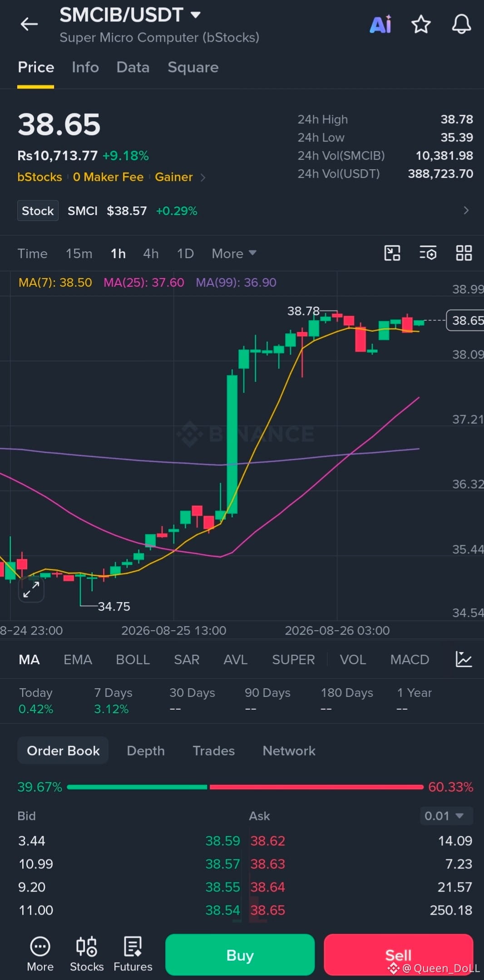The width and height of the screenshot is (484, 980).
Task: Tap the Stock badge label
Action: click(x=38, y=211)
